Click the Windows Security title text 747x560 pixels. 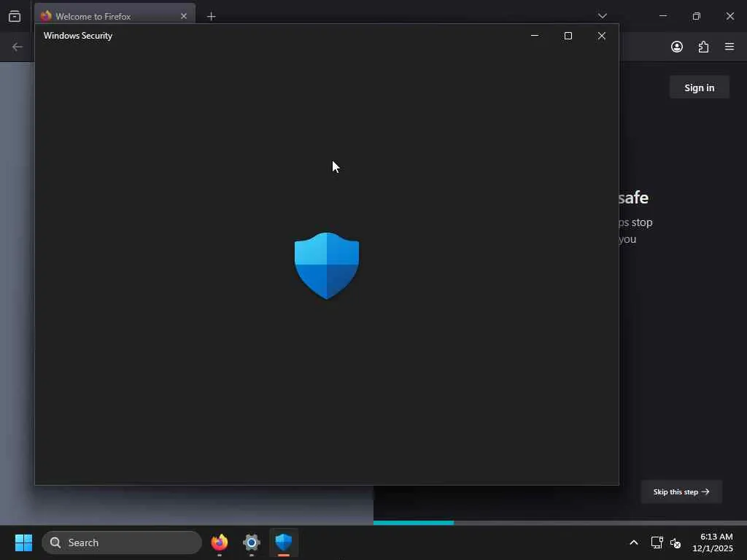(x=78, y=36)
